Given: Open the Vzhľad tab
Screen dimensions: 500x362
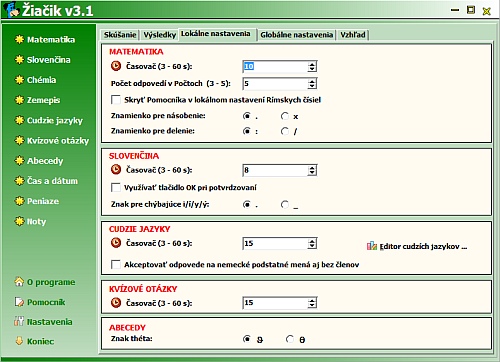Looking at the screenshot, I should pyautogui.click(x=353, y=35).
